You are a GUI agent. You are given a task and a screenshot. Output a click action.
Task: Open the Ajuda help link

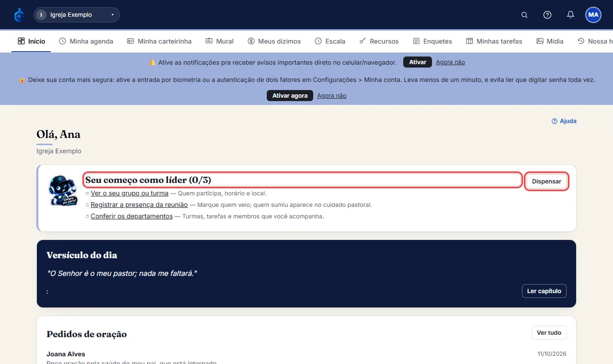coord(564,121)
